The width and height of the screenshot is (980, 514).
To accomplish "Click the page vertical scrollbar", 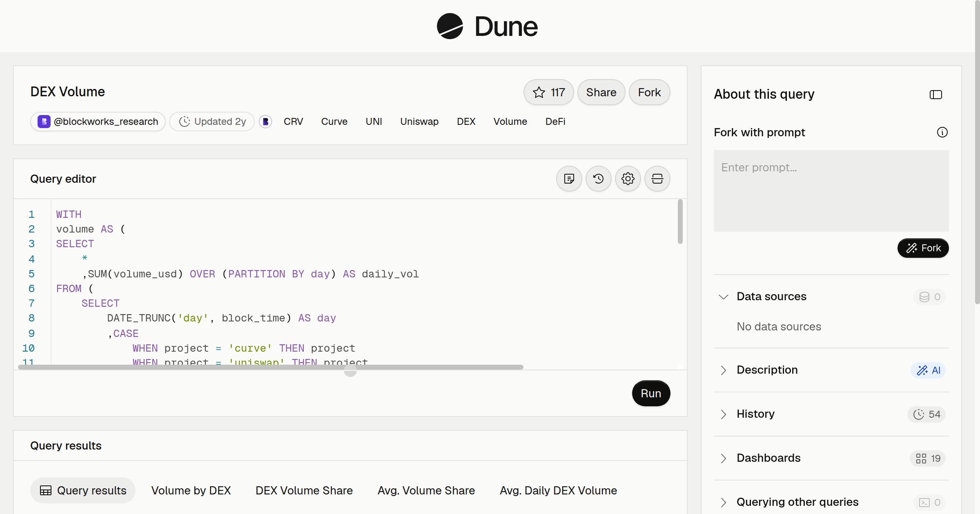I will [x=977, y=152].
